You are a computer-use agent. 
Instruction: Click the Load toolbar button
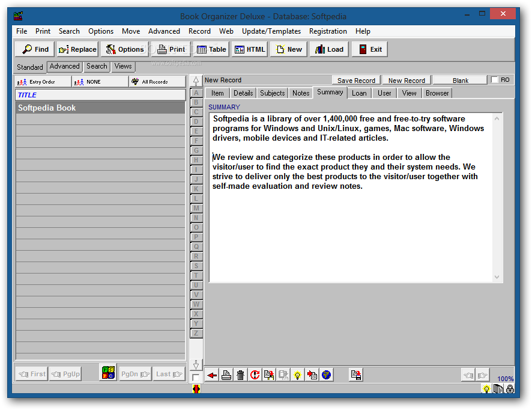click(x=329, y=49)
